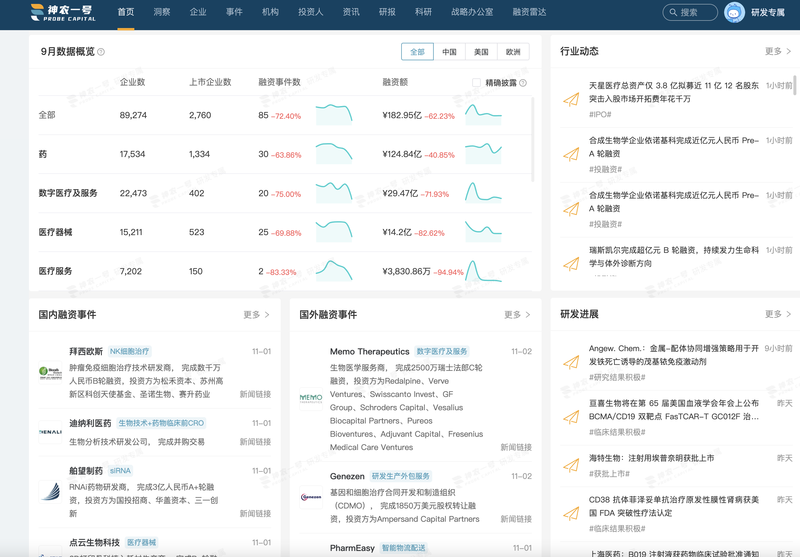
Task: Click 生物技术+药物临床前CRO tag
Action: (x=161, y=423)
